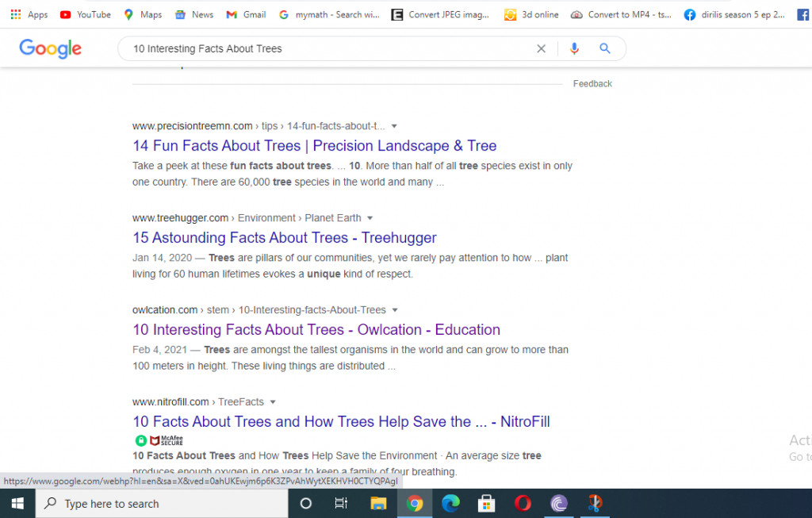Submit search with magnifier icon

click(605, 48)
